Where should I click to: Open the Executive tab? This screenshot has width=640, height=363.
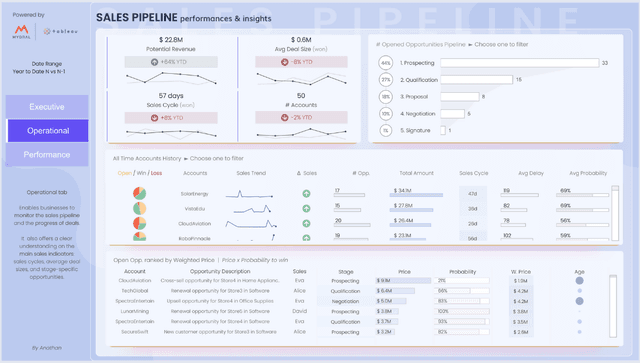47,107
